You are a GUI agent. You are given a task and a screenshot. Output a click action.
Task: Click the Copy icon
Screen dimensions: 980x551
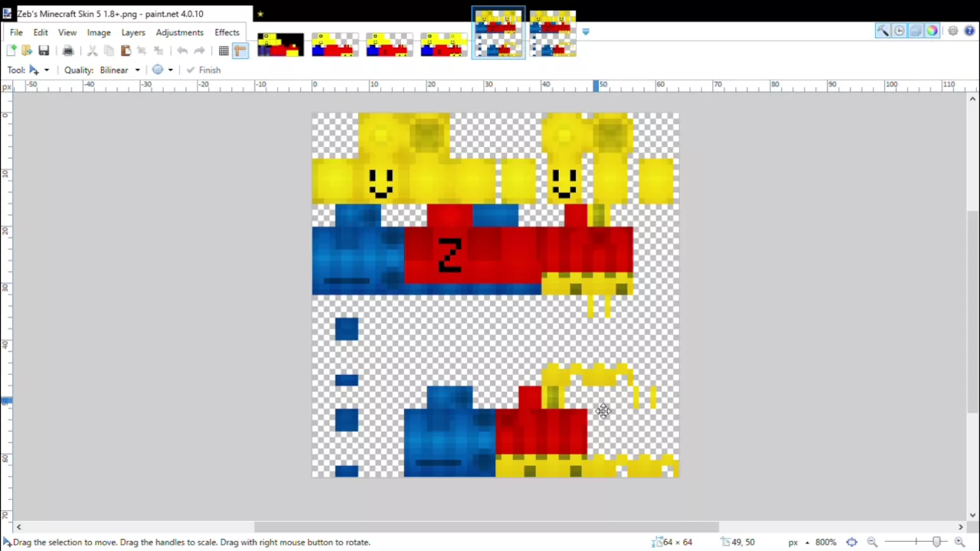click(109, 51)
